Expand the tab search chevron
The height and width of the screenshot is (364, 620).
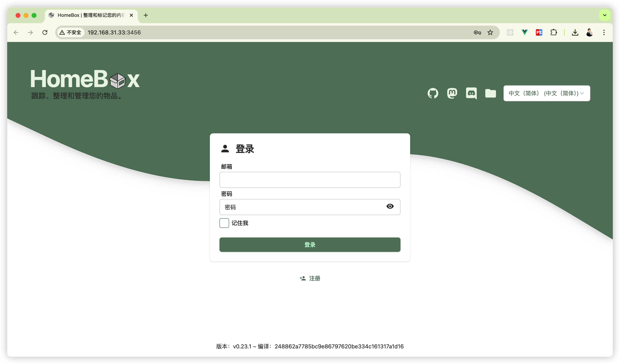pyautogui.click(x=605, y=15)
